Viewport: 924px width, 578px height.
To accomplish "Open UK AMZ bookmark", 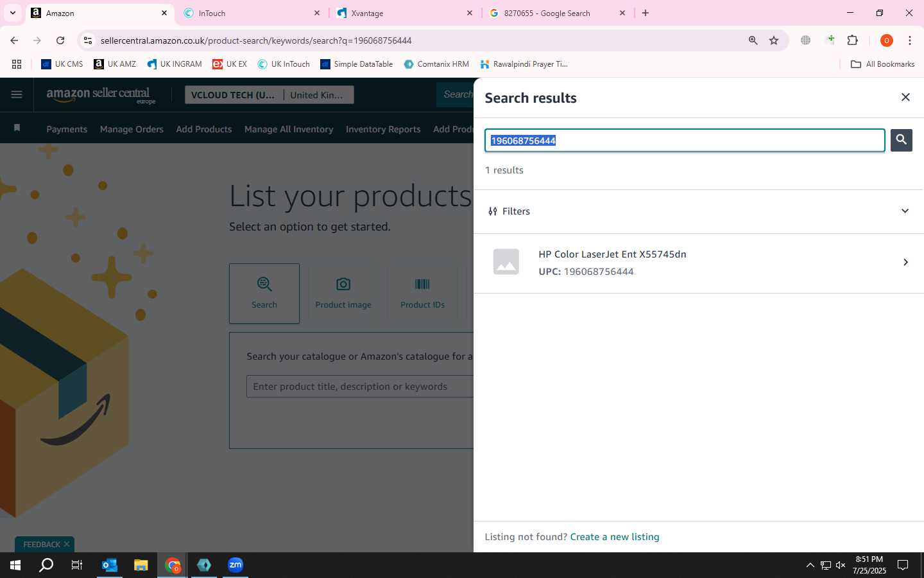I will [x=115, y=64].
